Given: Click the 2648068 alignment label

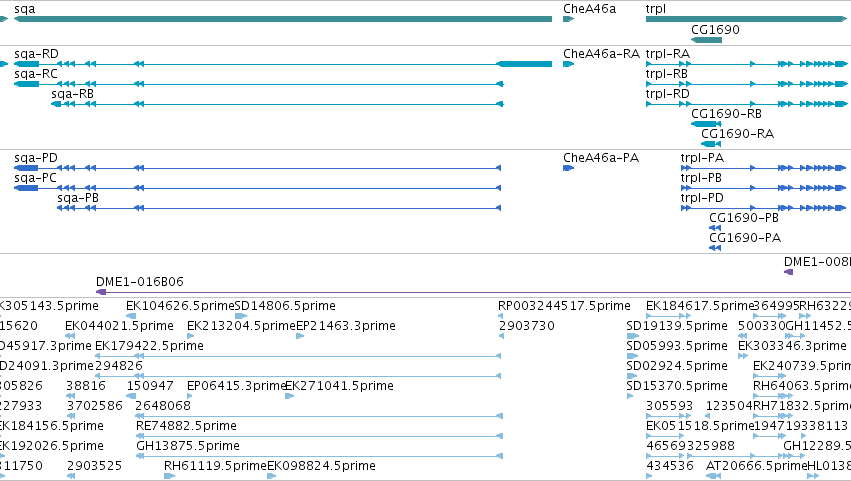Looking at the screenshot, I should pyautogui.click(x=163, y=406).
